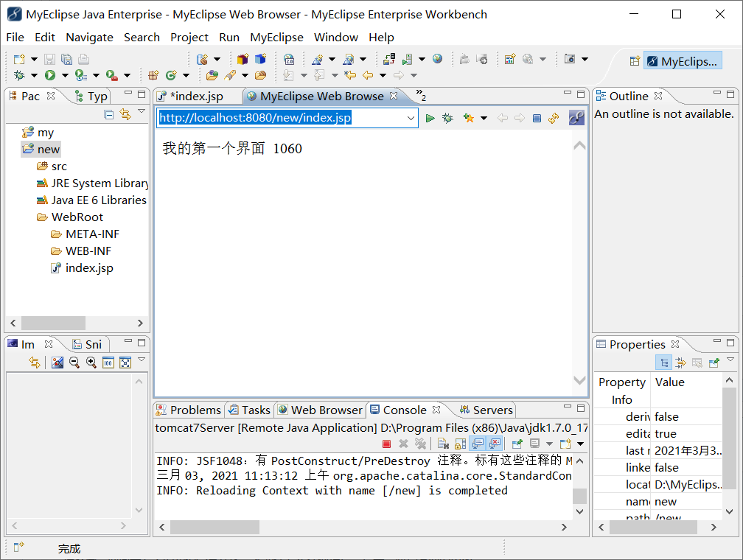Viewport: 743px width, 560px height.
Task: Open the camera capture dropdown arrow
Action: click(x=585, y=59)
